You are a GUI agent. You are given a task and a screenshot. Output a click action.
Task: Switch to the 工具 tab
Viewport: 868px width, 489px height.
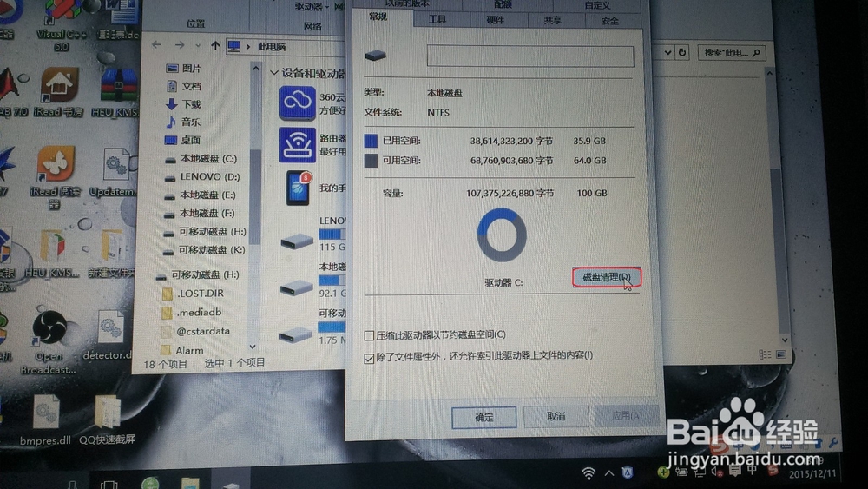437,19
